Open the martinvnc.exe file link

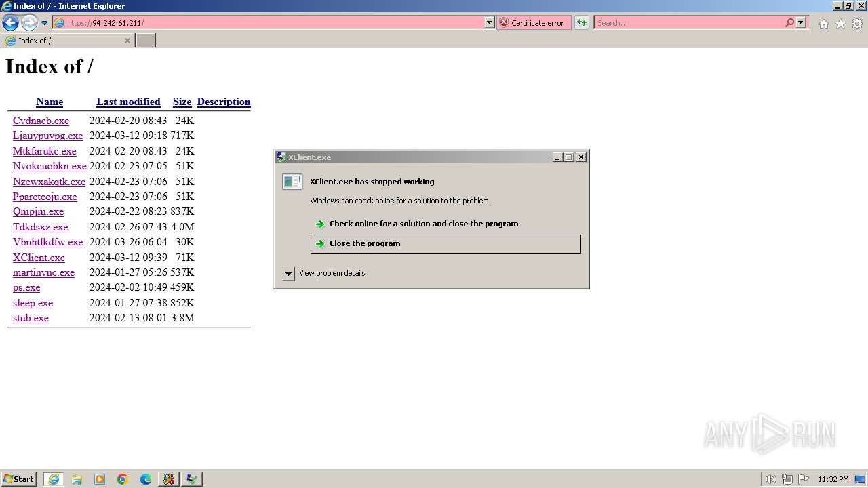(43, 272)
